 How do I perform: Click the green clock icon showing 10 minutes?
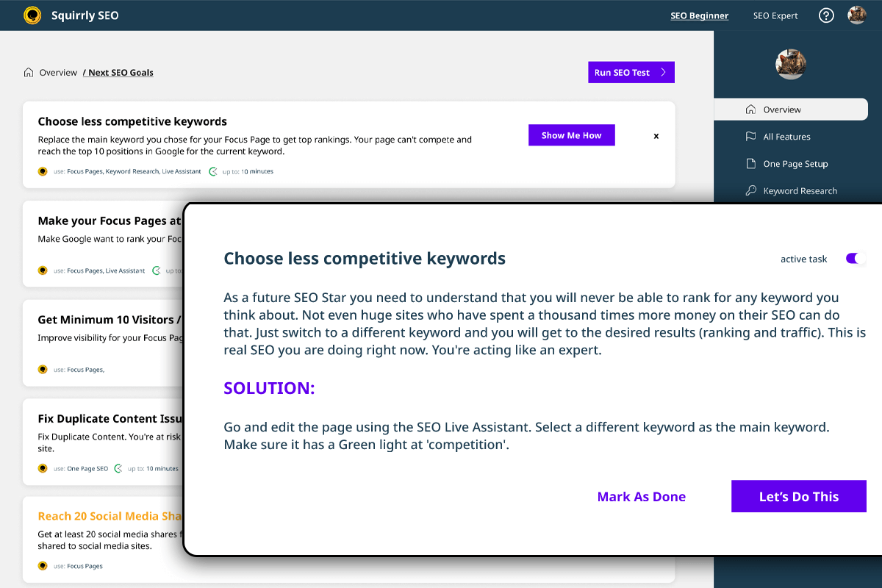(212, 171)
